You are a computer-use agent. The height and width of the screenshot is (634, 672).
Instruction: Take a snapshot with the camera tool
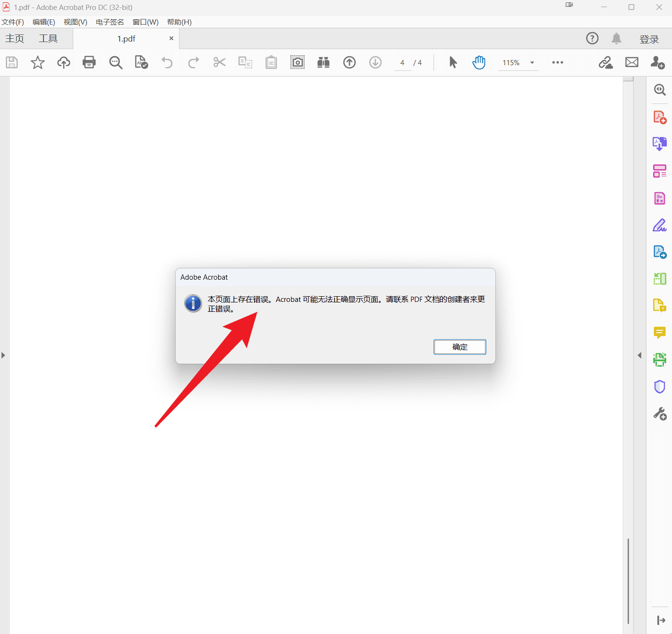pos(298,62)
